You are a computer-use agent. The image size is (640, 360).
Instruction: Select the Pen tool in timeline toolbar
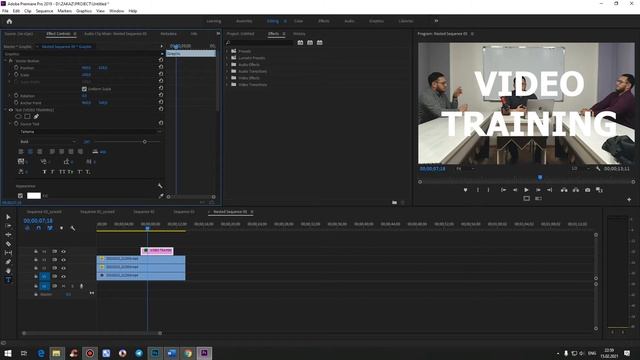(x=8, y=262)
